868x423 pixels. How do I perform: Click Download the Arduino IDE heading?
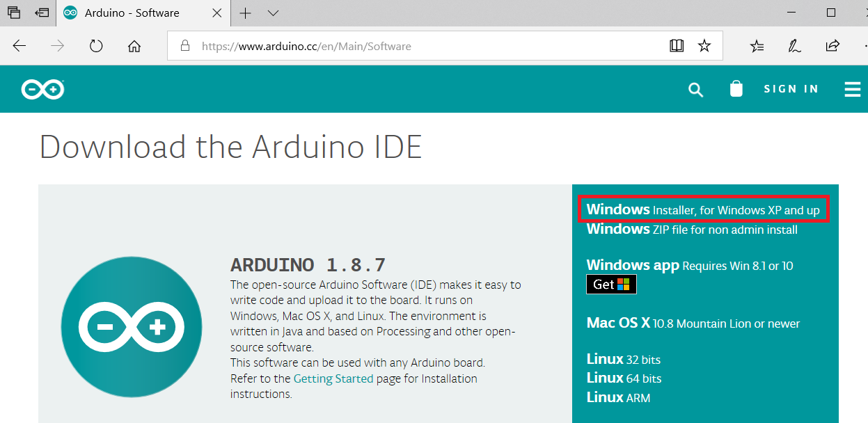tap(231, 147)
